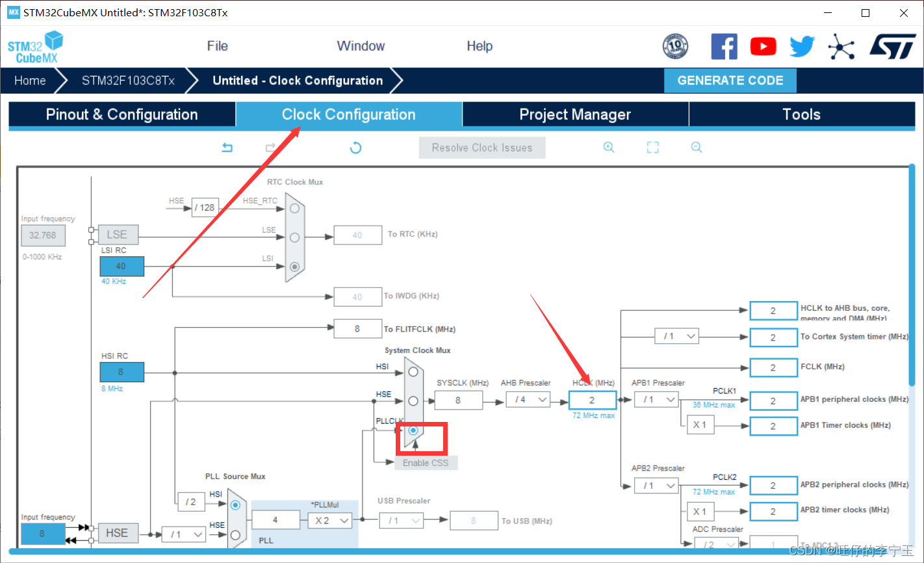The height and width of the screenshot is (563, 924).
Task: Click the PLL input value 4 box
Action: [276, 520]
